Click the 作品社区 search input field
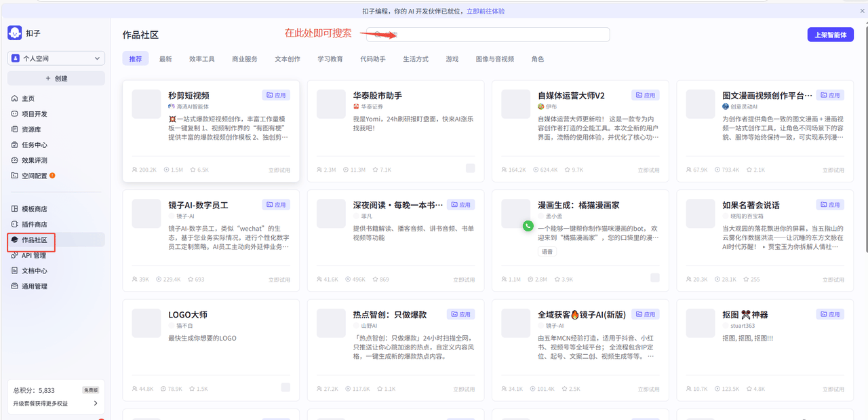Viewport: 868px width, 420px height. 489,35
